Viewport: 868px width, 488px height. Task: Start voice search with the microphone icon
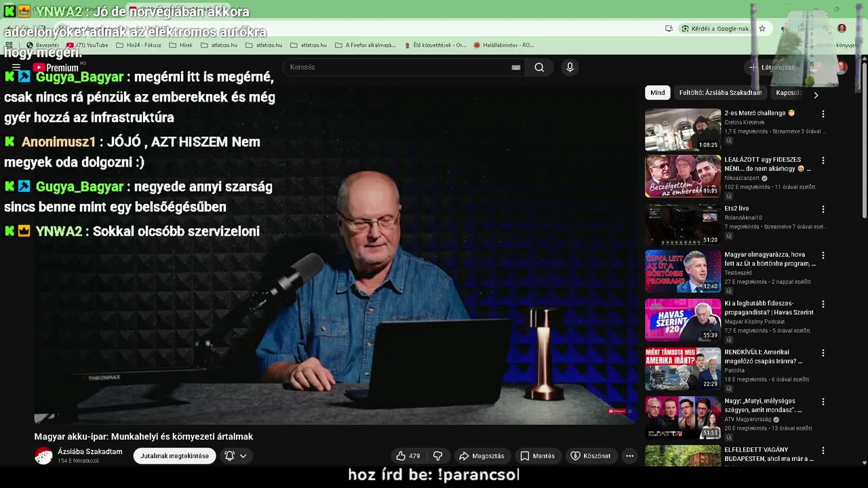(570, 67)
